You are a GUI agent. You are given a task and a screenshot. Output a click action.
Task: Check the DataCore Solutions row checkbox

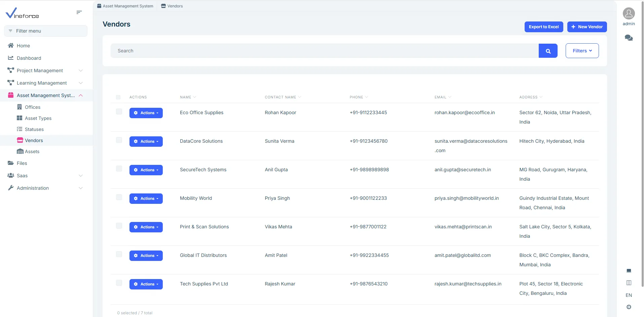pos(119,140)
